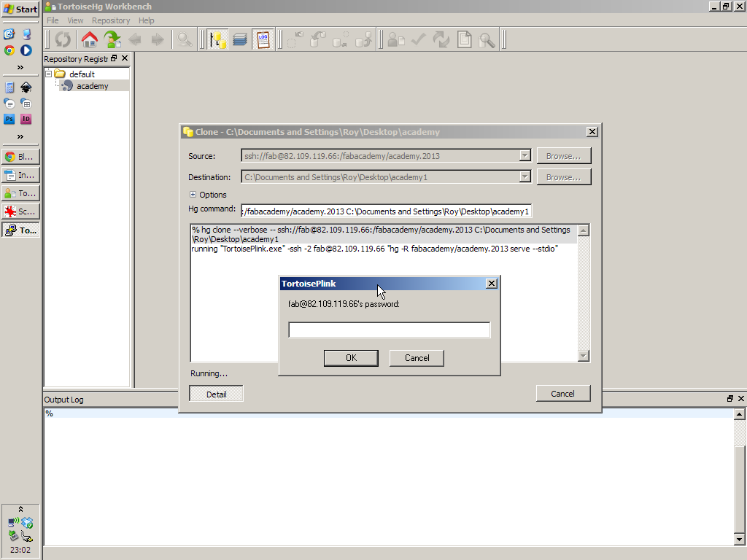The image size is (747, 560).
Task: Toggle the Output Log clipboard icon
Action: 263,39
